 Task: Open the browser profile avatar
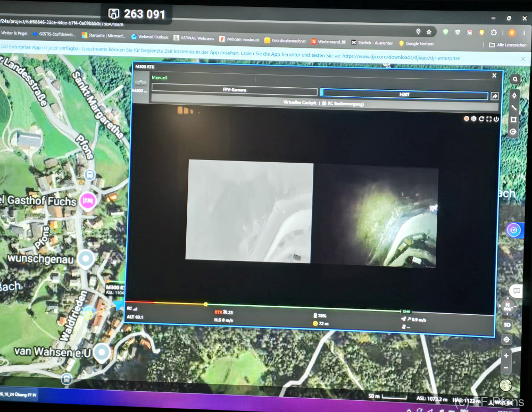[512, 32]
